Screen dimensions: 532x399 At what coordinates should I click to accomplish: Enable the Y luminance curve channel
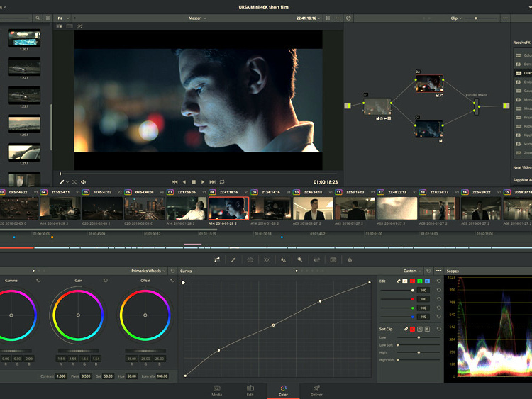[x=405, y=281]
